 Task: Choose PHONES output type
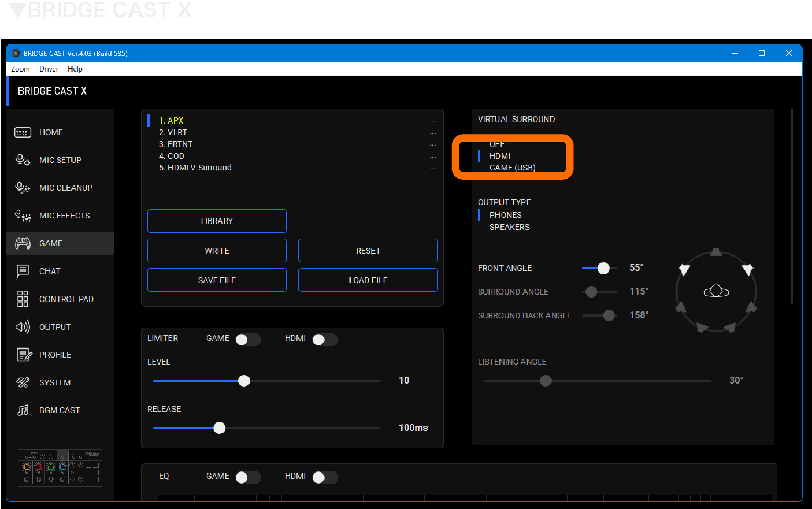pyautogui.click(x=506, y=215)
